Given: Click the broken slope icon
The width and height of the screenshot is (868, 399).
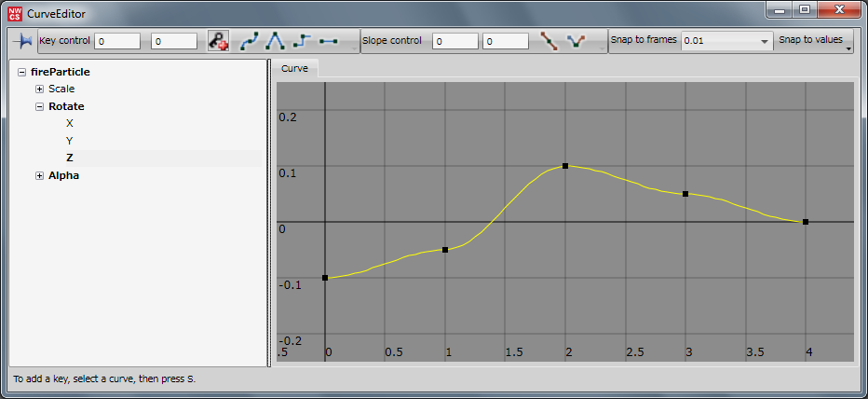Looking at the screenshot, I should click(x=577, y=42).
